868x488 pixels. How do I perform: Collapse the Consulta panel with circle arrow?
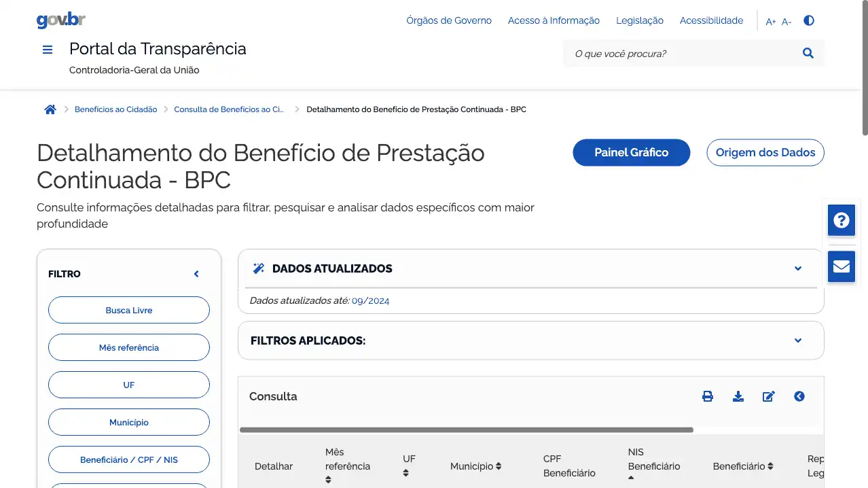pyautogui.click(x=799, y=396)
